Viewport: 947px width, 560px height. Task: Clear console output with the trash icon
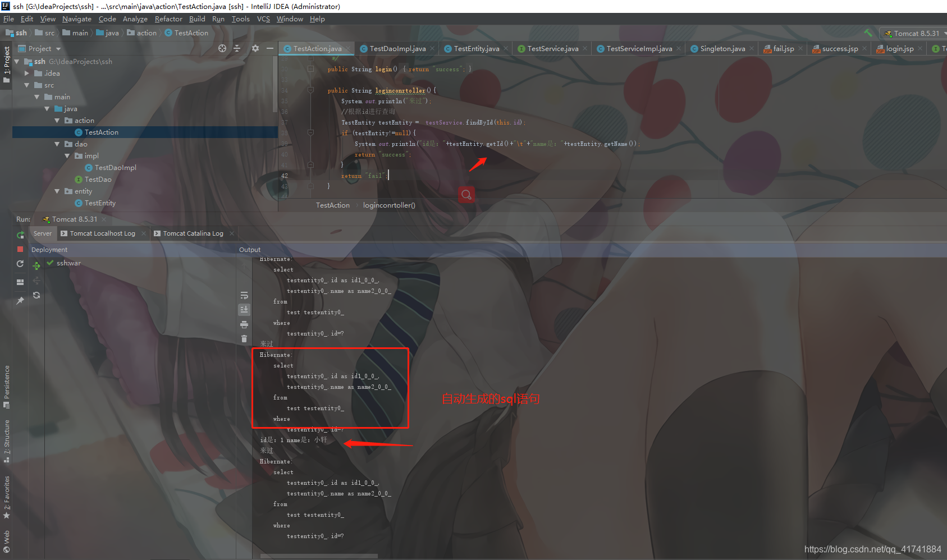tap(244, 338)
